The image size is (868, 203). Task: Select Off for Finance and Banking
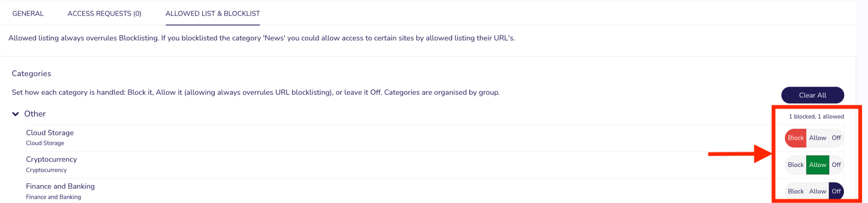pos(836,192)
